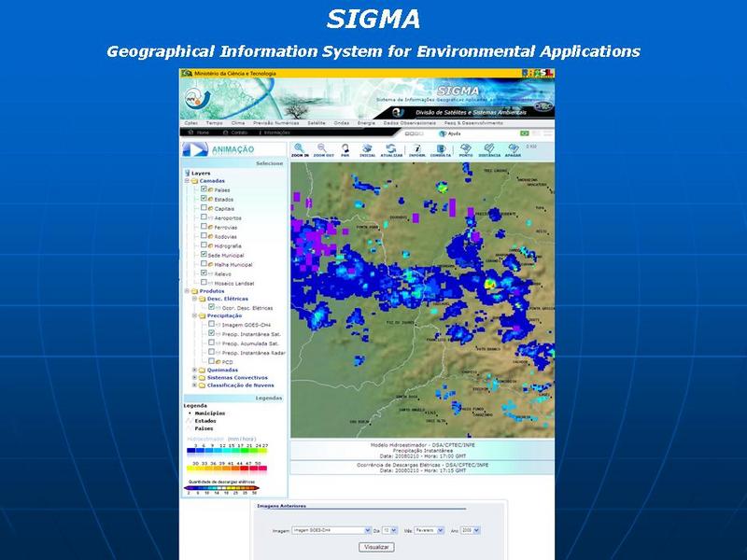747x560 pixels.
Task: Open the Consulta query tool
Action: (440, 150)
